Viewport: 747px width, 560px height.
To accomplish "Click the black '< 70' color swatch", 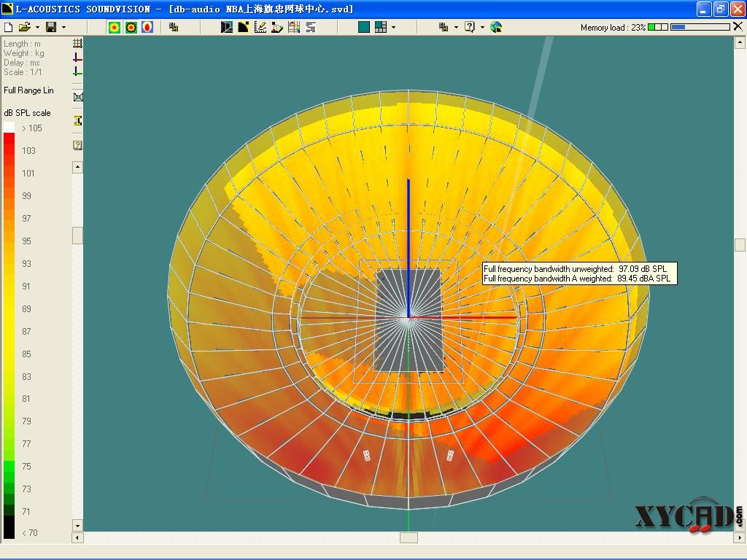I will tap(9, 528).
